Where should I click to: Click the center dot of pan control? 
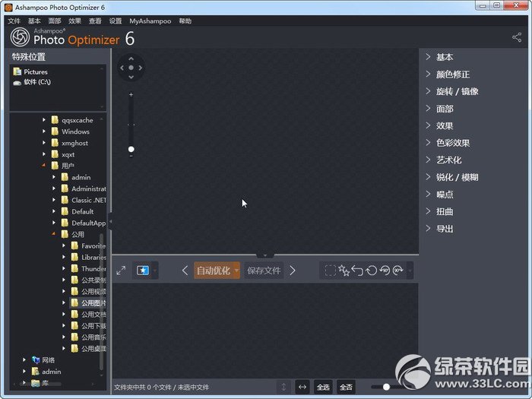click(x=131, y=68)
